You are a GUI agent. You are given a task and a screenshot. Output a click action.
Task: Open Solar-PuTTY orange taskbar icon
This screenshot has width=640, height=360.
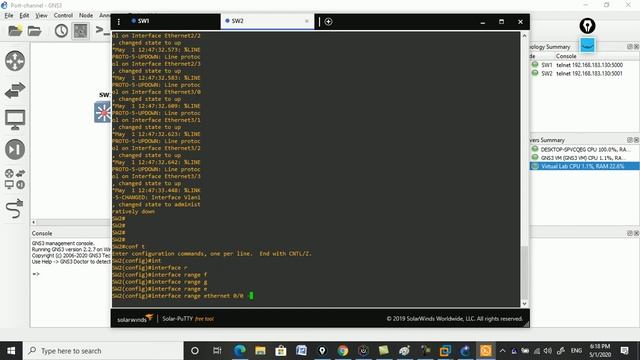(486, 351)
